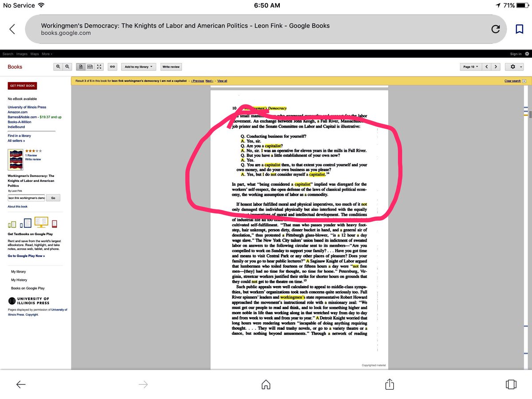Click the GET PRINT BOOK button
Viewport: 532px width, 399px height.
coord(22,86)
